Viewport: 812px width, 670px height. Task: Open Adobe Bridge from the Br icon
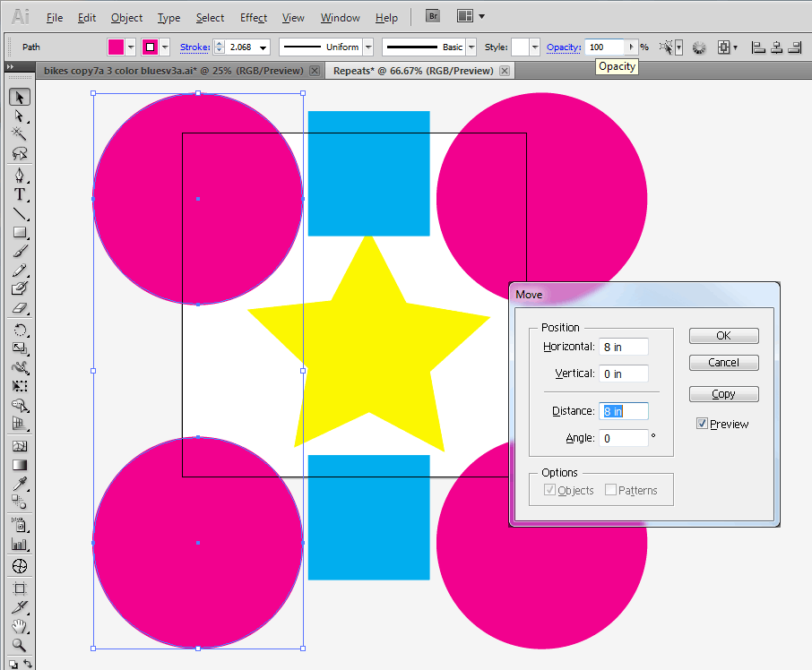433,17
